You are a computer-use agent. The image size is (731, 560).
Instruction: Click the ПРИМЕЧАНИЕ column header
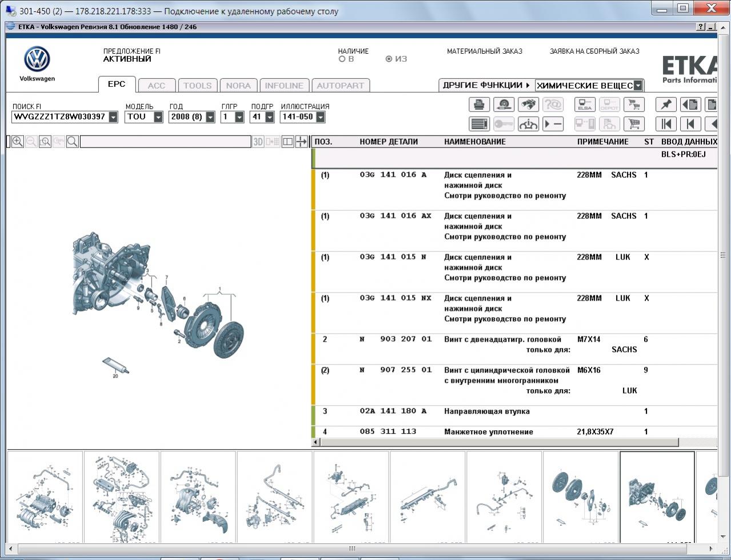[x=603, y=142]
